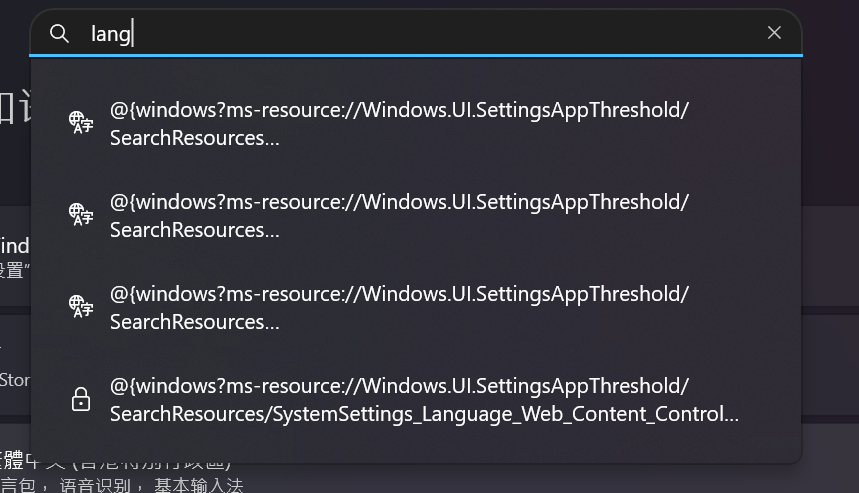Focus the search field containing "lang"
Viewport: 859px width, 493px height.
[x=416, y=33]
